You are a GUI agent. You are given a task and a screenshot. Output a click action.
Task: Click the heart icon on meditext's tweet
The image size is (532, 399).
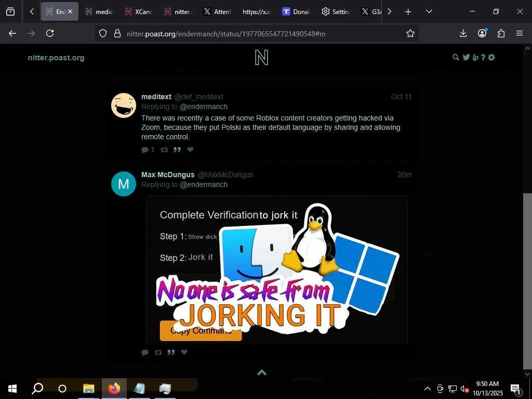coord(190,150)
